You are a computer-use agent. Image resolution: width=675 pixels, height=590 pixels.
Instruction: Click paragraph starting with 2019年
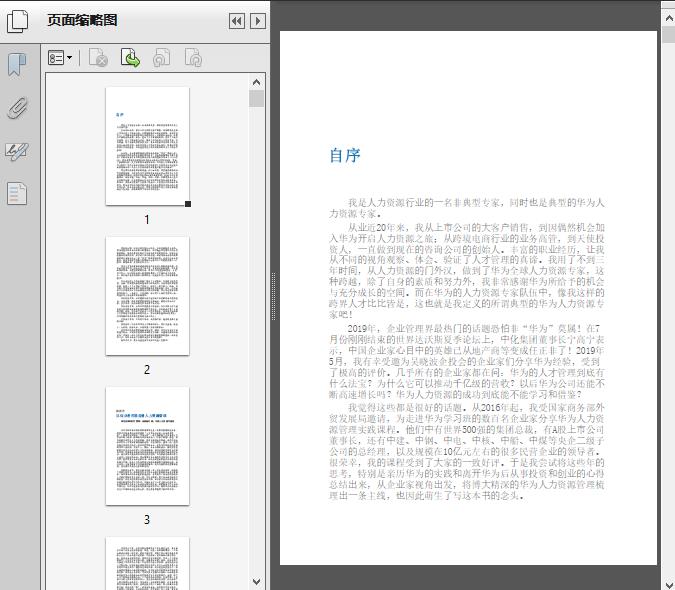pyautogui.click(x=467, y=361)
